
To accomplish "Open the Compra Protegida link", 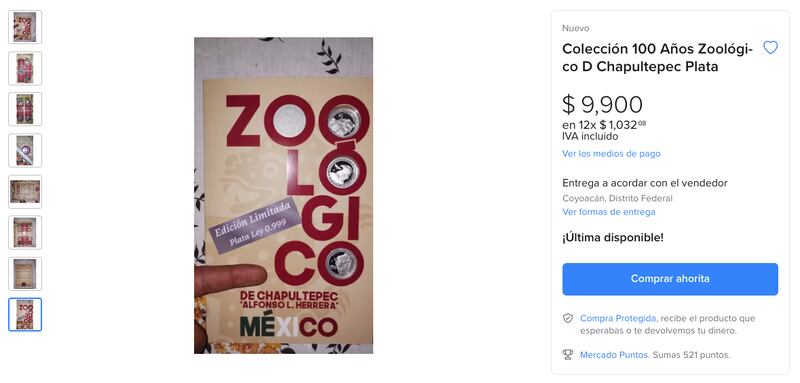I will pyautogui.click(x=618, y=318).
